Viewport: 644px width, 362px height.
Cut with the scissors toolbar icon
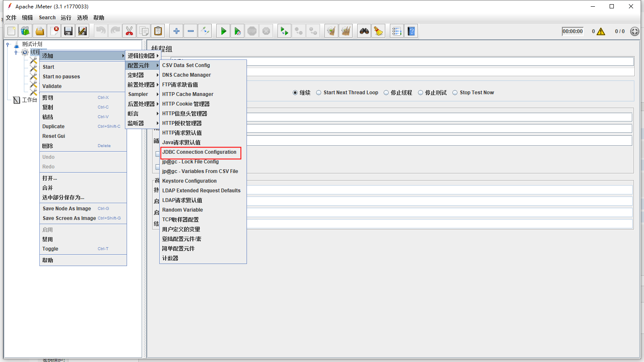tap(130, 31)
